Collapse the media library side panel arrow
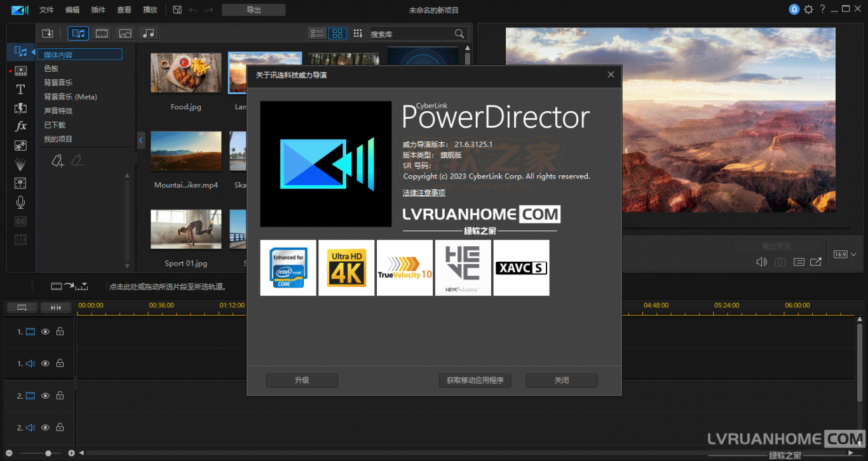Screen dimensions: 868x461 click(x=141, y=140)
